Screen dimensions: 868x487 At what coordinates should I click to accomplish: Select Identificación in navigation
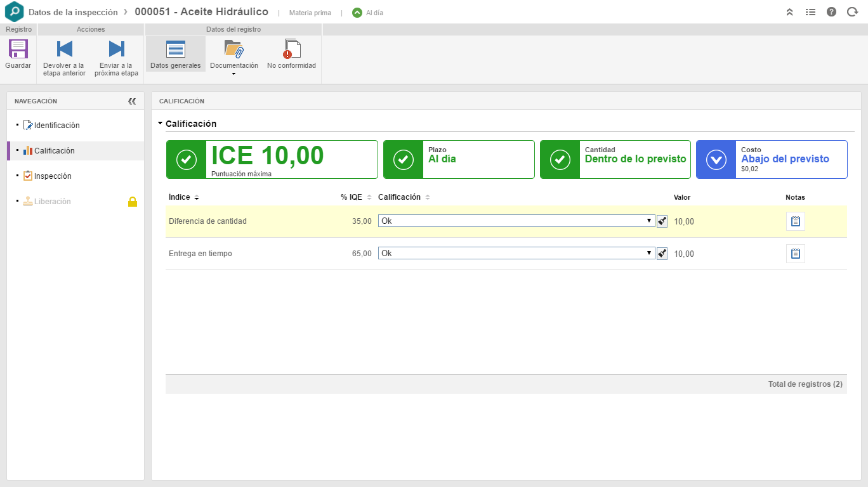click(56, 126)
